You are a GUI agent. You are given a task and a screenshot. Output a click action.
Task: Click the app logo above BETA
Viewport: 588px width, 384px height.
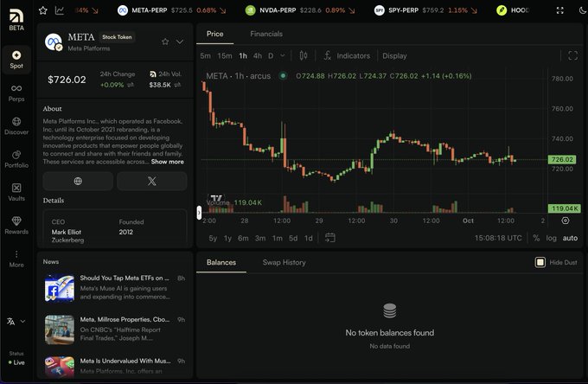pos(16,16)
